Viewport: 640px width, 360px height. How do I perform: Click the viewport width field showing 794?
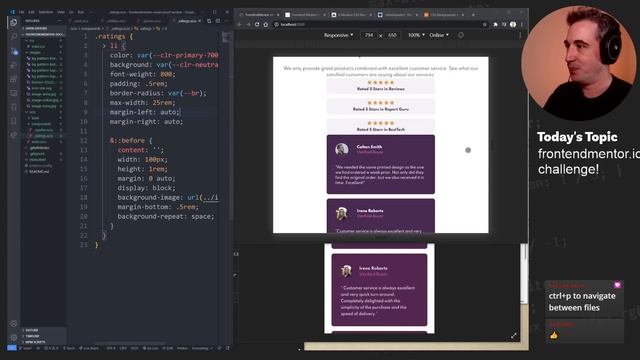[x=369, y=35]
